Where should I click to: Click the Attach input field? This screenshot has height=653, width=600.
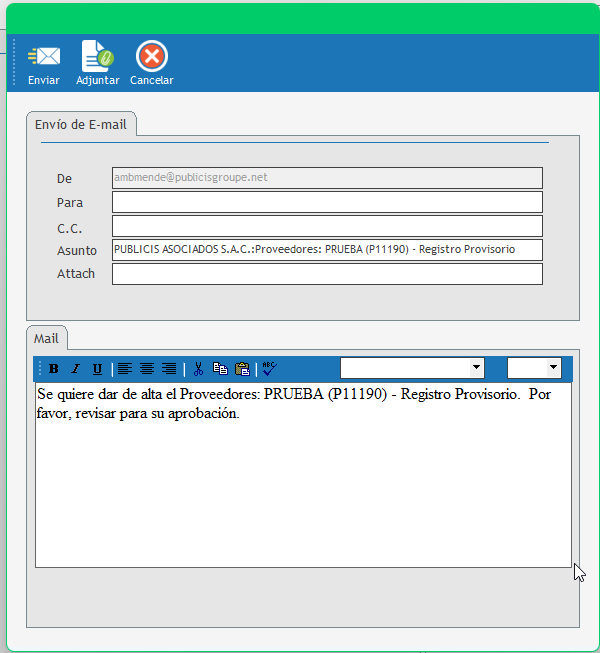[x=327, y=274]
